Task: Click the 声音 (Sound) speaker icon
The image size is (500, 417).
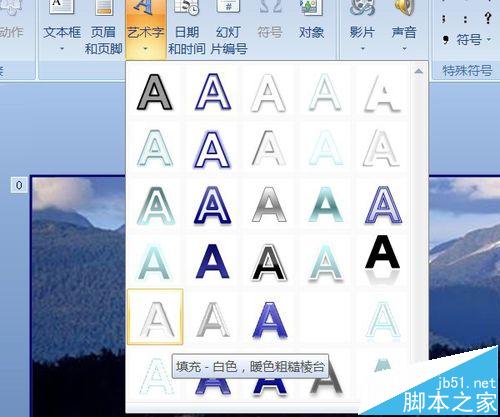Action: pos(404,7)
